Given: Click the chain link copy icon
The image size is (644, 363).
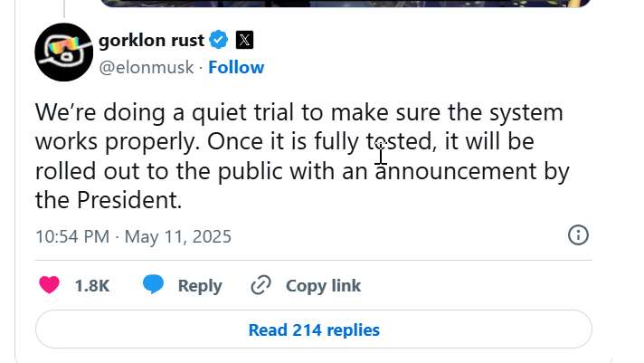Looking at the screenshot, I should [x=260, y=285].
